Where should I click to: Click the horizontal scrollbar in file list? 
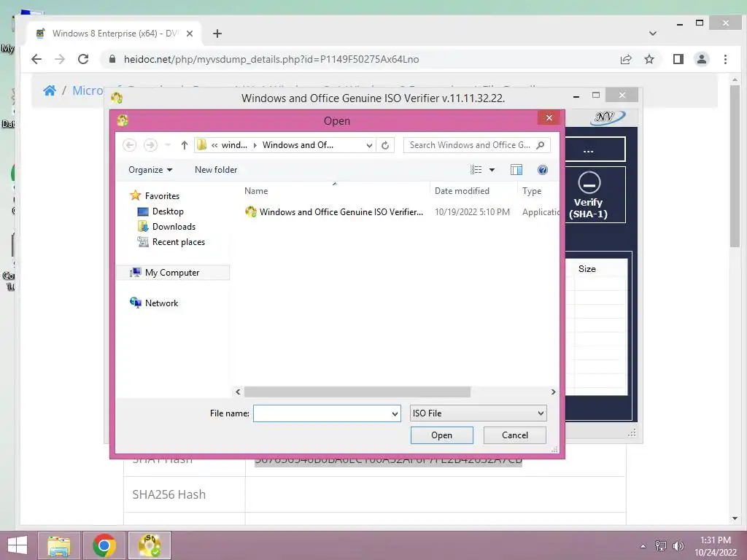point(357,392)
